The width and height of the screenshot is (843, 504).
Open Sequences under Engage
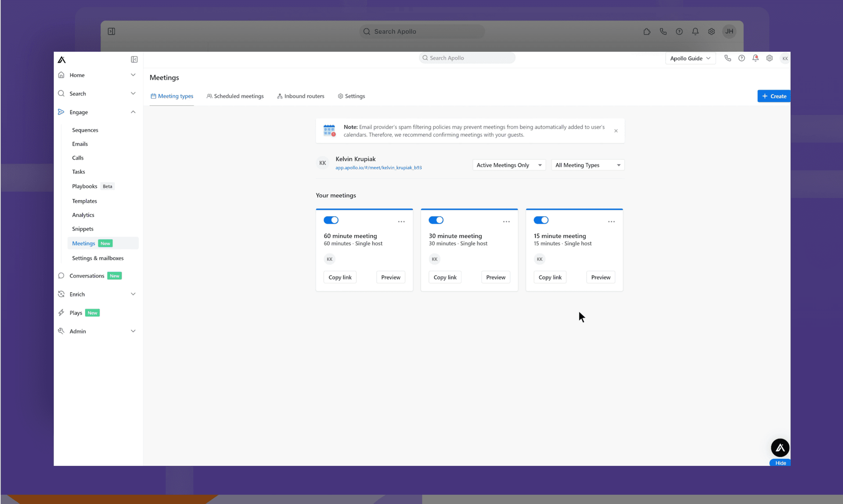pos(85,130)
